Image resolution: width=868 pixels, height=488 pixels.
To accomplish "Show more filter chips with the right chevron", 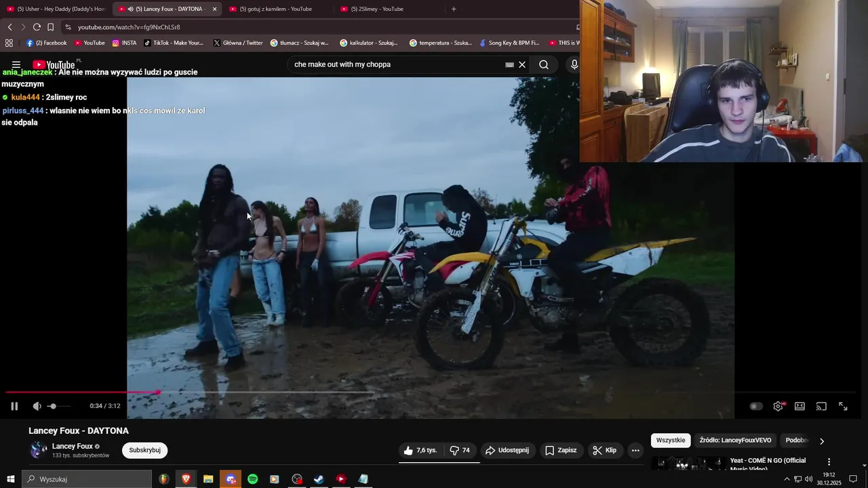I will click(822, 441).
